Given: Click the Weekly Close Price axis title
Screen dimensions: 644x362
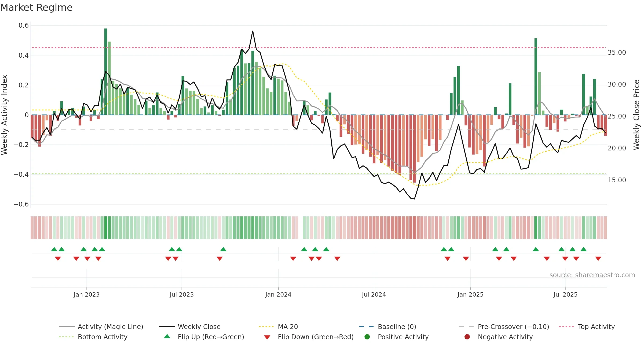Looking at the screenshot, I should pos(636,115).
